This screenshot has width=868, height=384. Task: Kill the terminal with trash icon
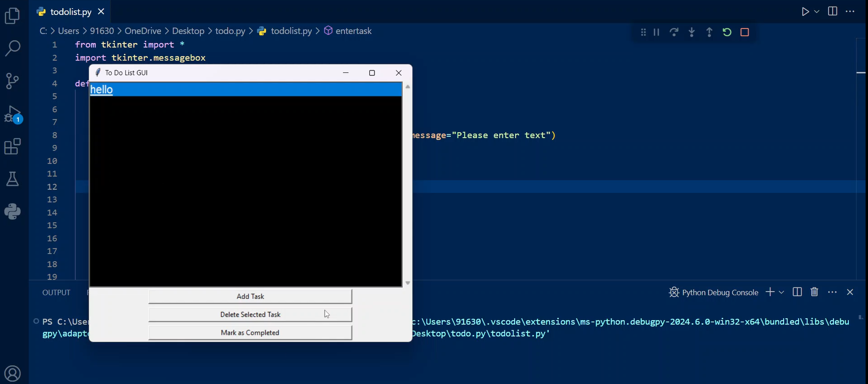[814, 292]
